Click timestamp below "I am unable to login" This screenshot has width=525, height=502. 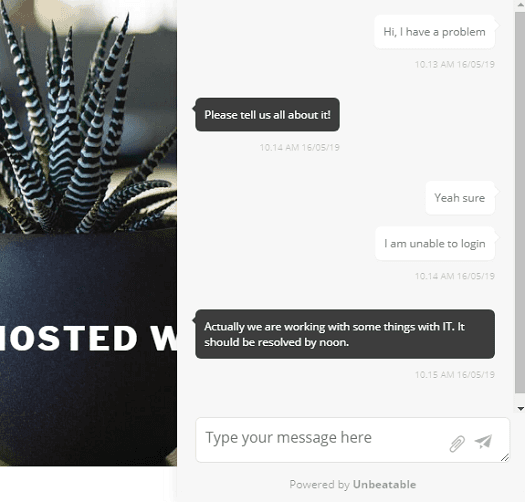click(455, 276)
